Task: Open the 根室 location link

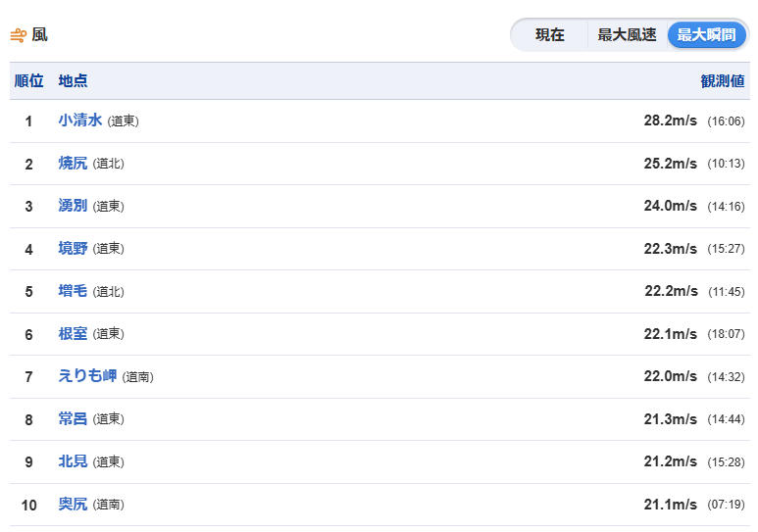Action: [73, 333]
